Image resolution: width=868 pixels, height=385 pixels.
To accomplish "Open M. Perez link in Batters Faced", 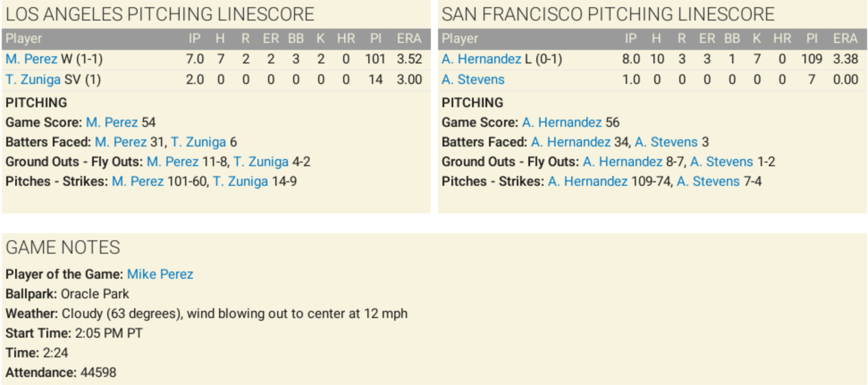I will pyautogui.click(x=121, y=142).
